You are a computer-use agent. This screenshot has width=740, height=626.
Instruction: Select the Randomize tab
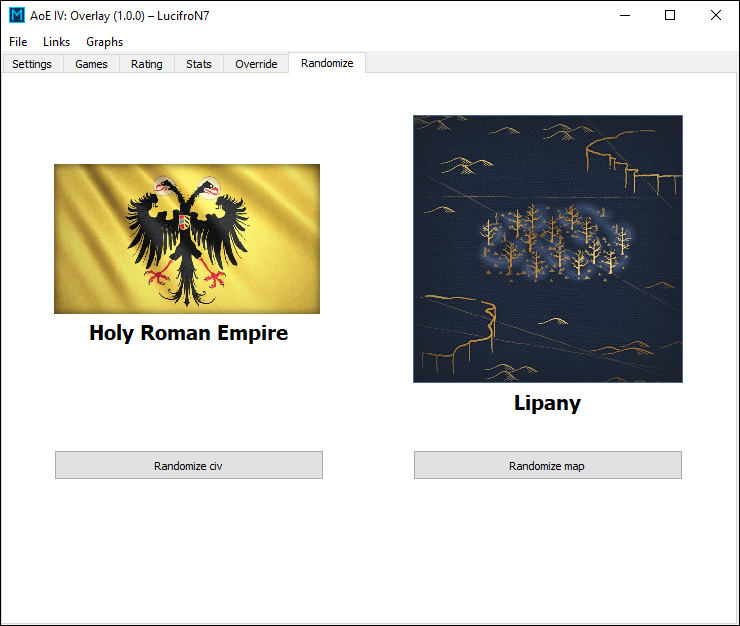[327, 63]
